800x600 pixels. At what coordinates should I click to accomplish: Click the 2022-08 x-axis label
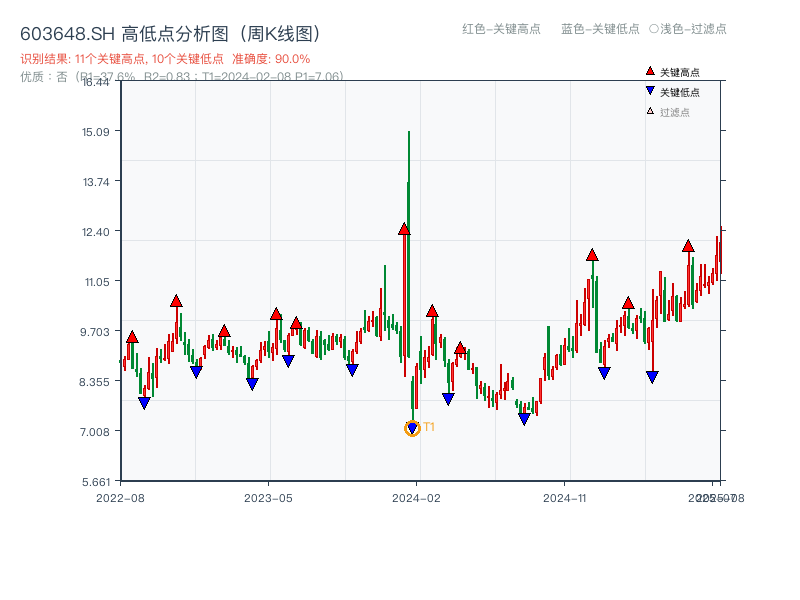pyautogui.click(x=120, y=498)
